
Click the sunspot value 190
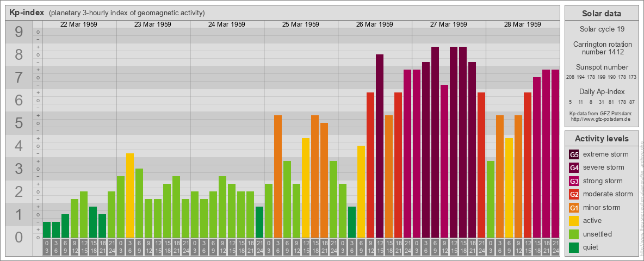[x=612, y=77]
